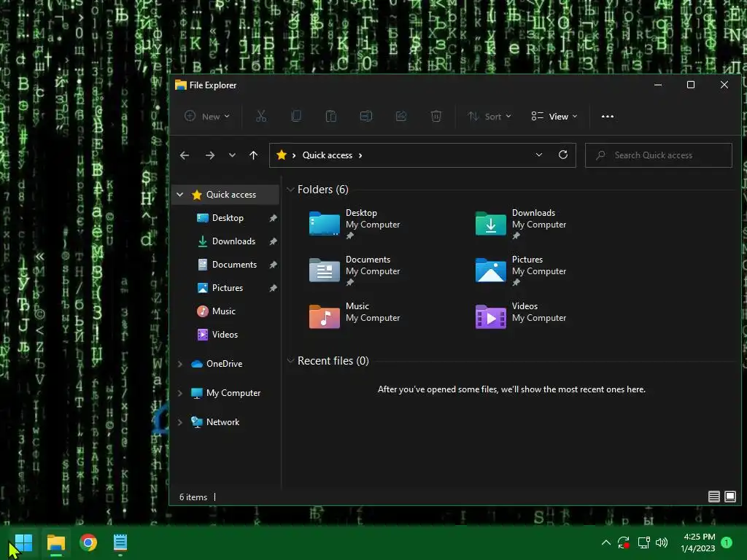747x560 pixels.
Task: Click Quick access in the address bar
Action: click(328, 155)
